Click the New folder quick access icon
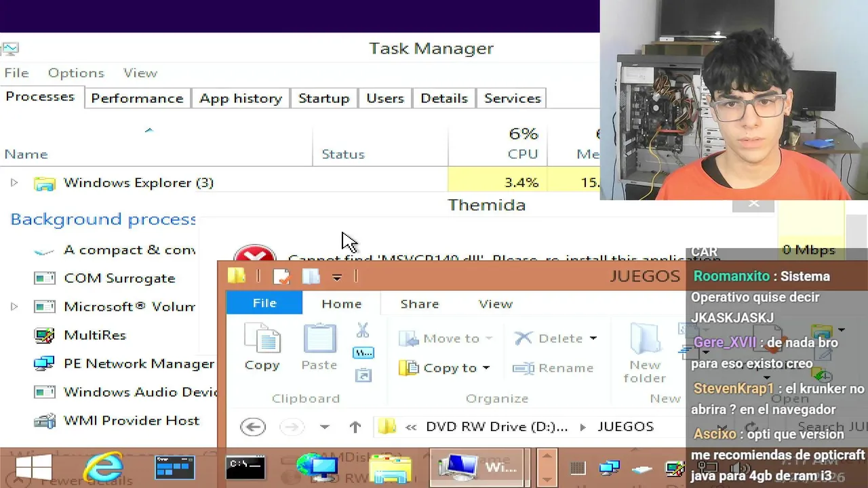 coord(311,276)
